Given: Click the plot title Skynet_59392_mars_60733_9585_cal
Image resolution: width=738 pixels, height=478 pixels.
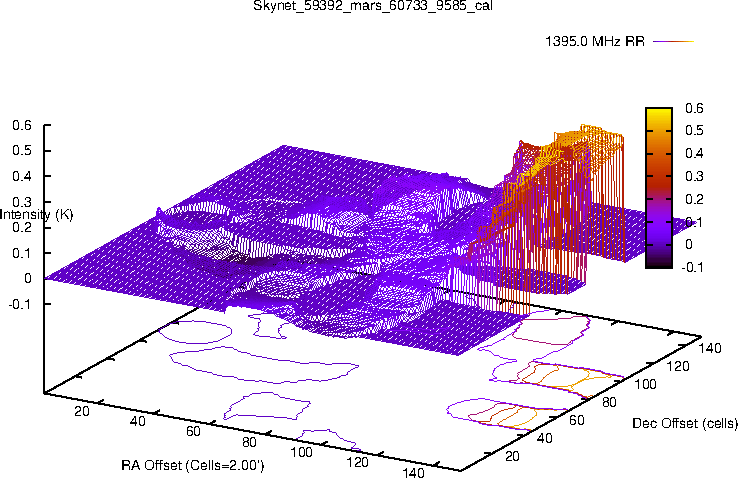Looking at the screenshot, I should click(x=373, y=5).
